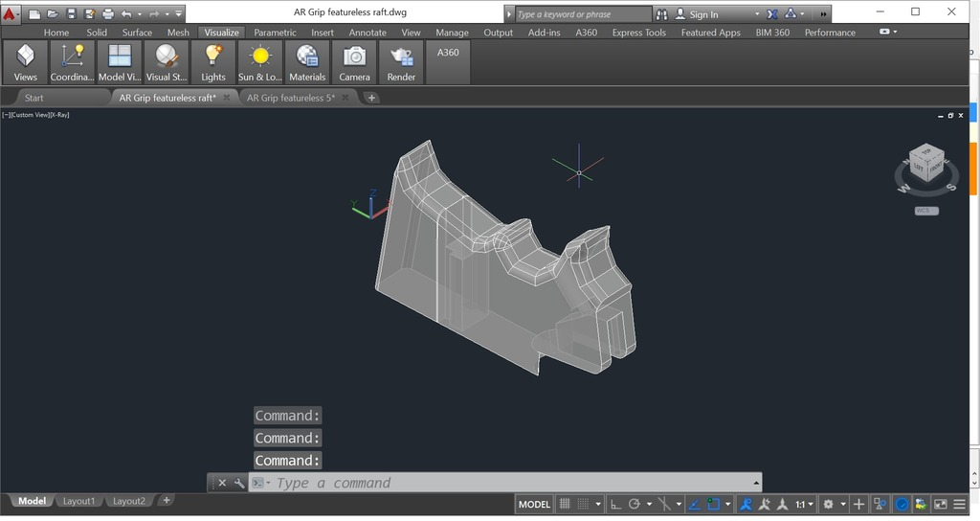Expand the annotation scale 1:1 dropdown
Image resolution: width=980 pixels, height=521 pixels.
(x=806, y=504)
